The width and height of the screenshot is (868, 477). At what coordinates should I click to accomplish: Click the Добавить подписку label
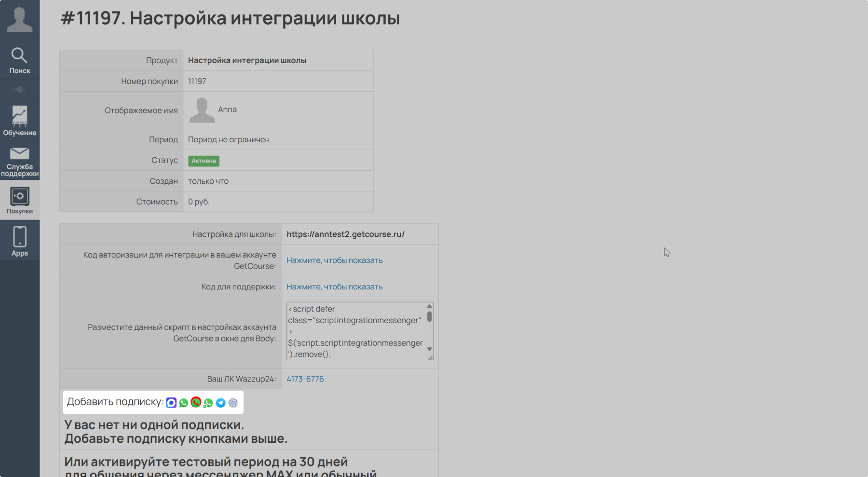115,402
